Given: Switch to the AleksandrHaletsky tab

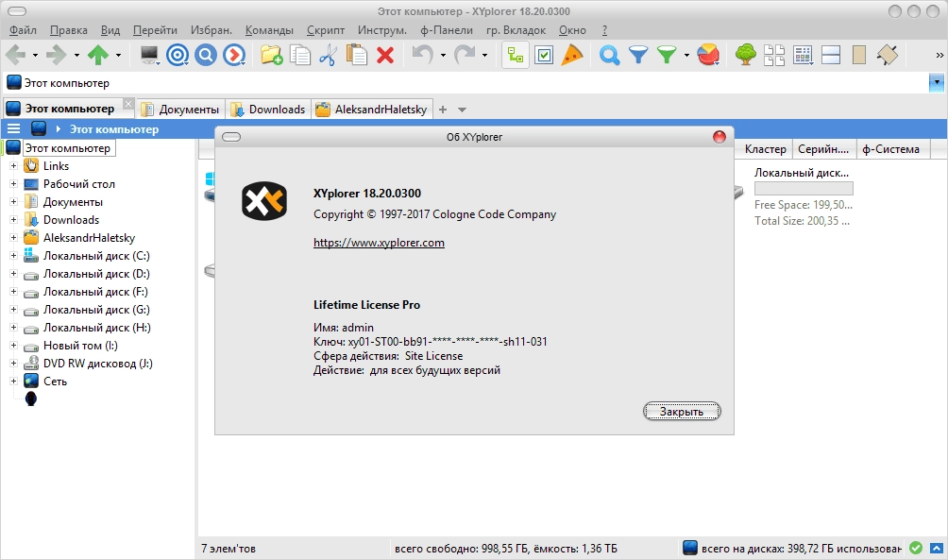Looking at the screenshot, I should [373, 110].
